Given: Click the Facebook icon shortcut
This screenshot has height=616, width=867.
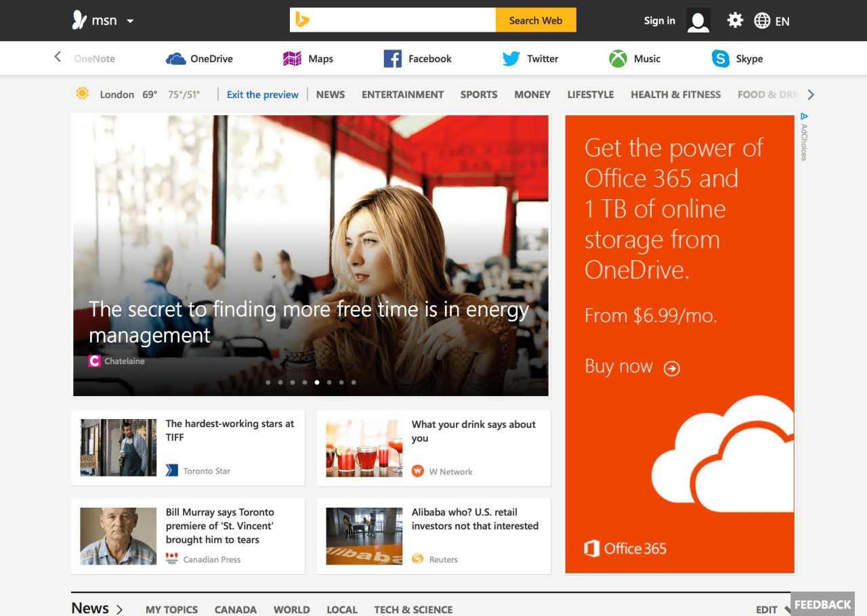Looking at the screenshot, I should [x=393, y=59].
